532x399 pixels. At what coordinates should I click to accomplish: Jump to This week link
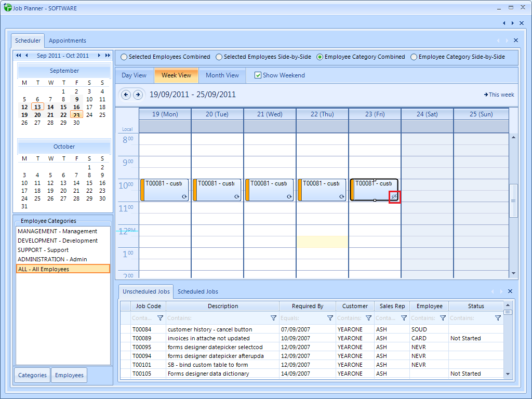[499, 95]
